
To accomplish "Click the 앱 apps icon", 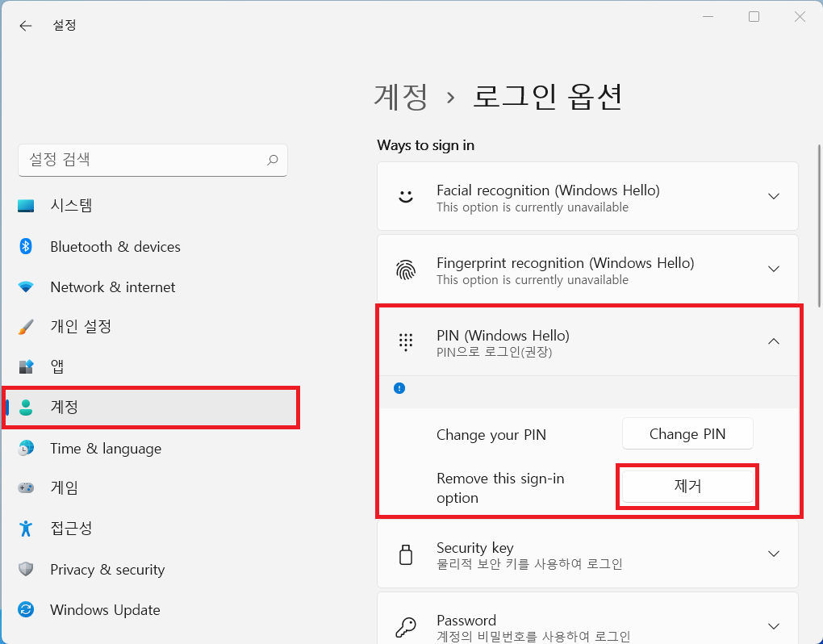I will (x=26, y=366).
